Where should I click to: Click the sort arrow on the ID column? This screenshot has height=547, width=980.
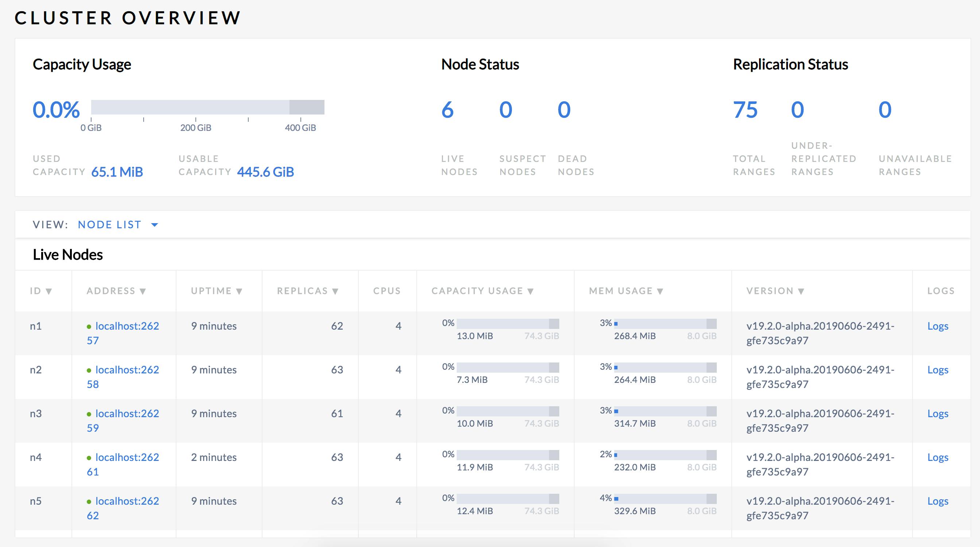(x=49, y=291)
